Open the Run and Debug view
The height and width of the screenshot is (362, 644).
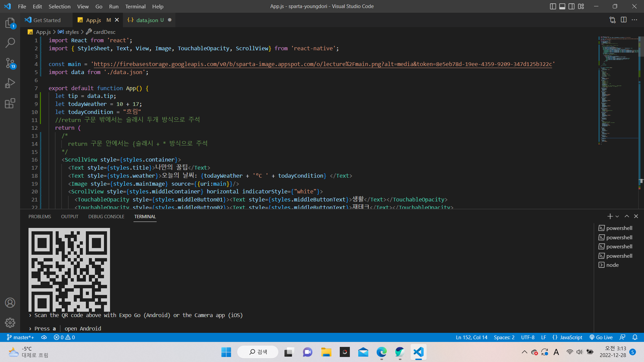coord(10,83)
